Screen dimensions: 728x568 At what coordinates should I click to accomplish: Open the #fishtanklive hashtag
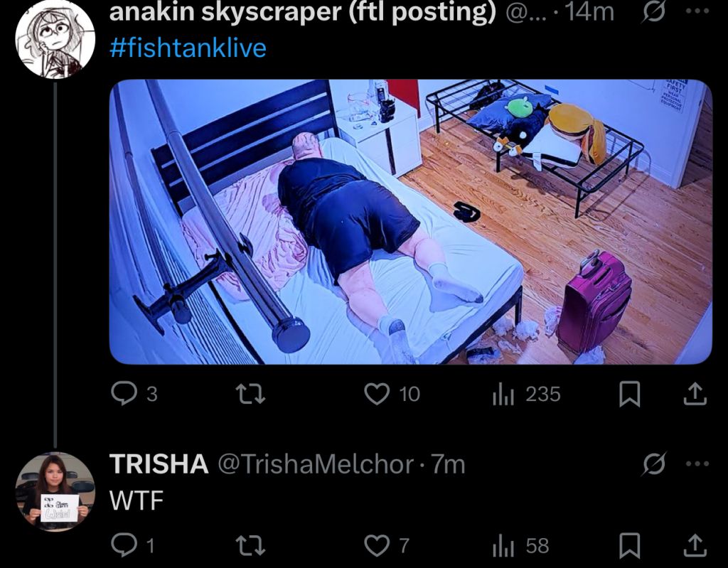tap(188, 48)
